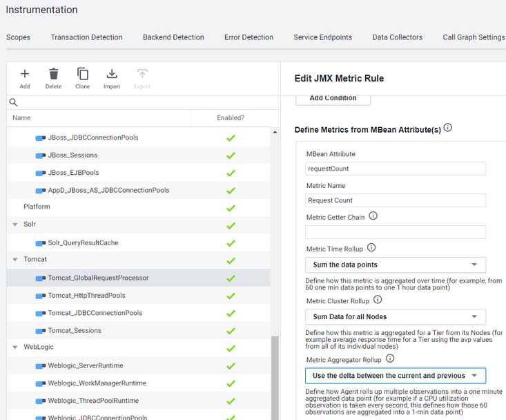Click info icon next to Metric Time Rollup
506x420 pixels.
point(371,248)
